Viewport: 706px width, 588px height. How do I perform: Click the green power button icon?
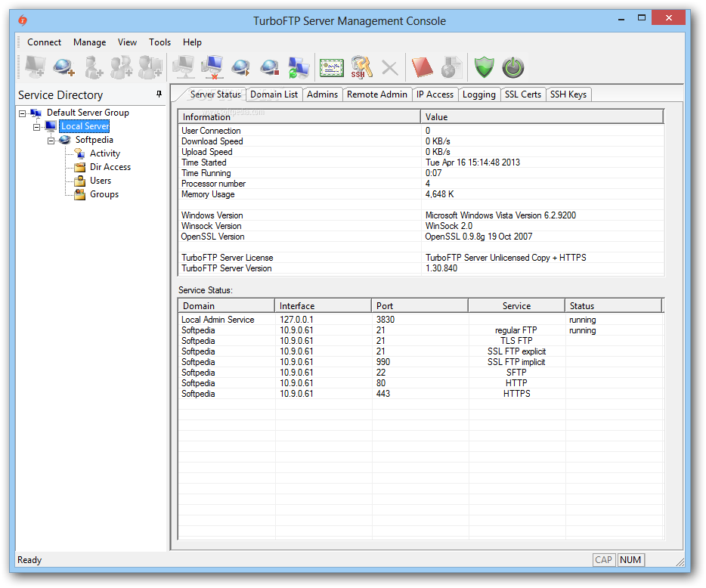pos(512,68)
